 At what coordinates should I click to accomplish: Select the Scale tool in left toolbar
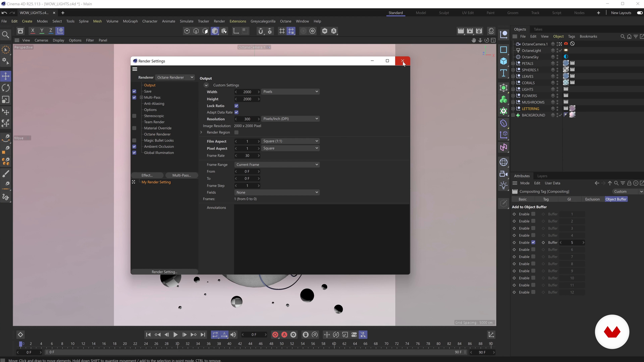[x=6, y=100]
